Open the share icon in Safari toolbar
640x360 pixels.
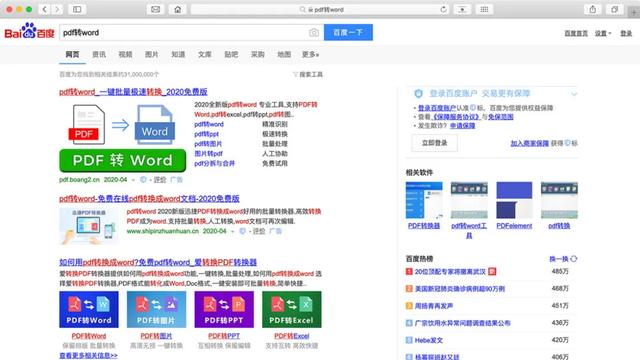pyautogui.click(x=593, y=9)
